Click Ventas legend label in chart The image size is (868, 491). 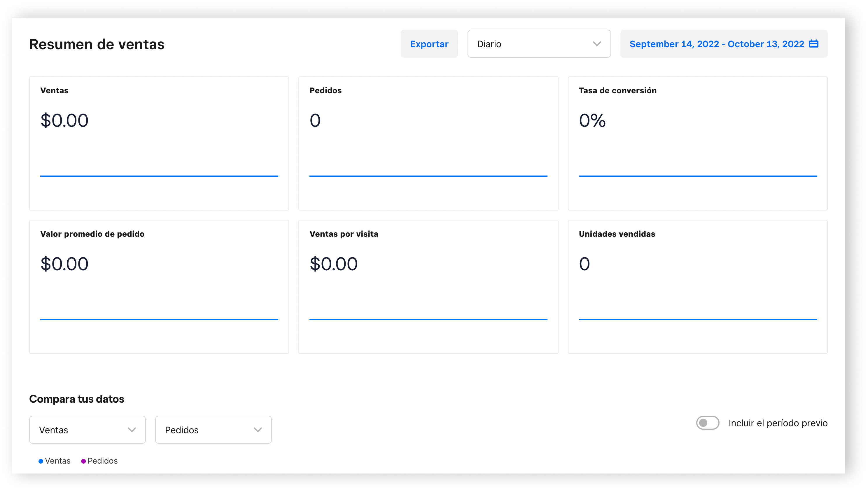pyautogui.click(x=58, y=461)
